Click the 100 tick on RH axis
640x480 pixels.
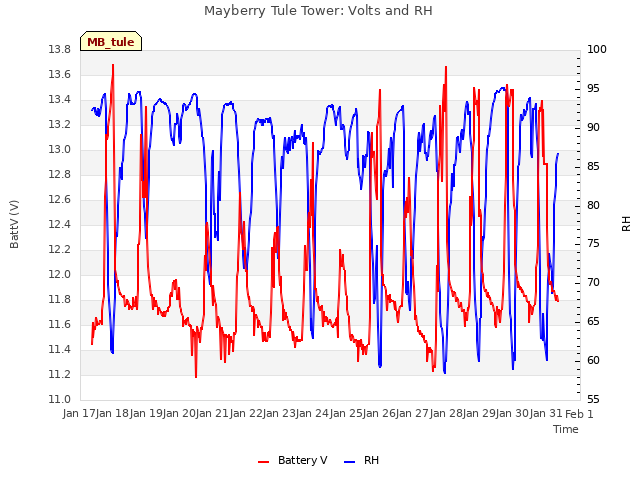pos(597,50)
